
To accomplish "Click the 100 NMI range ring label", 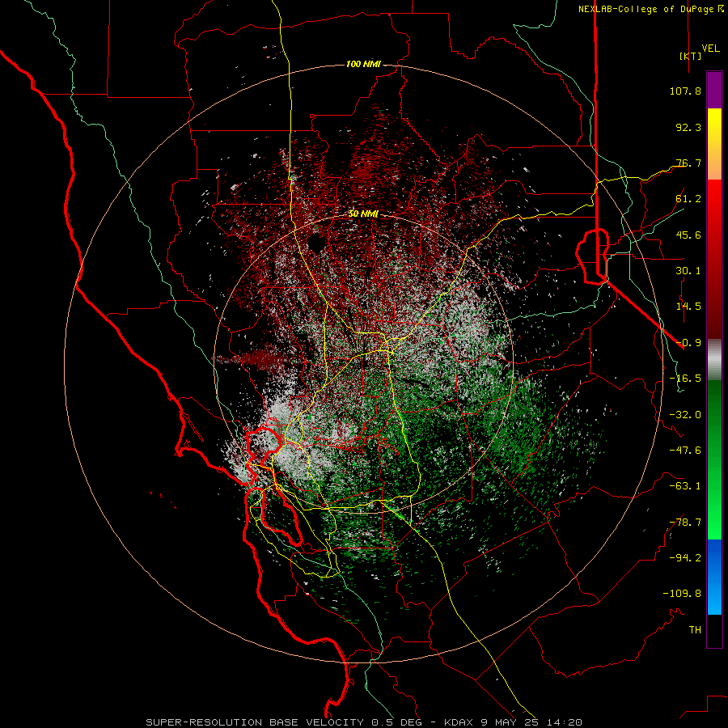I will (x=363, y=64).
